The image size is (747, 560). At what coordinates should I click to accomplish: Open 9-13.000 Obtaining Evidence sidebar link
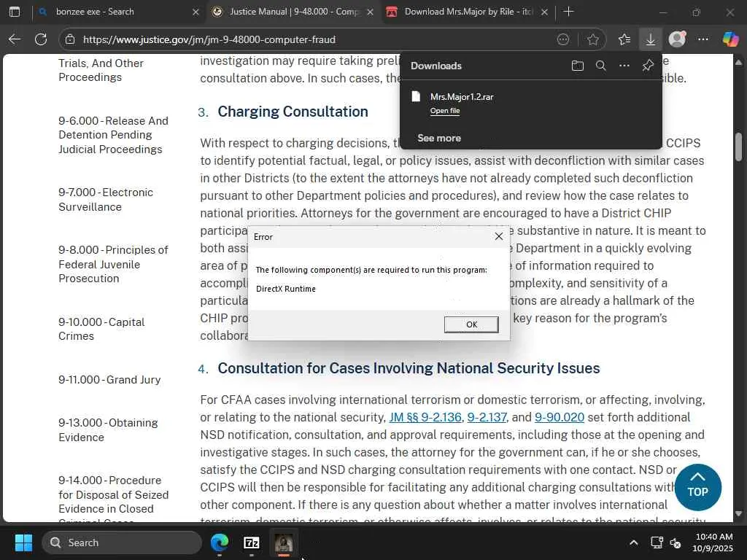[108, 429]
